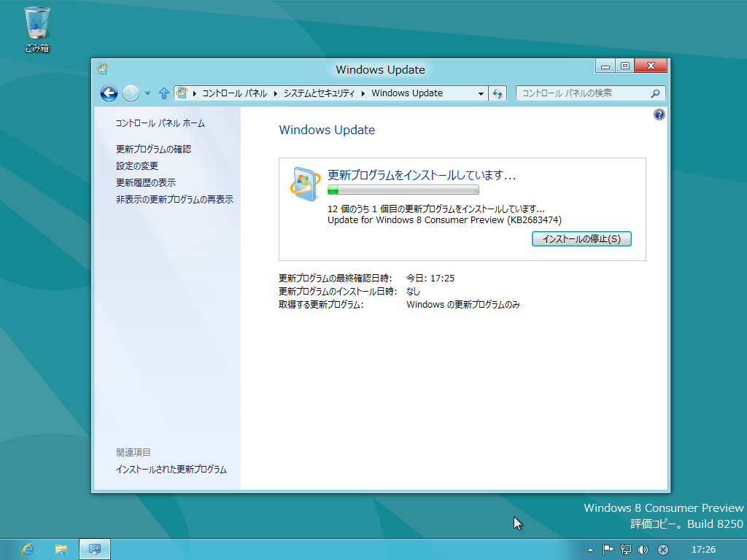The image size is (747, 560).
Task: Click the update name text KB2683474
Action: (444, 220)
